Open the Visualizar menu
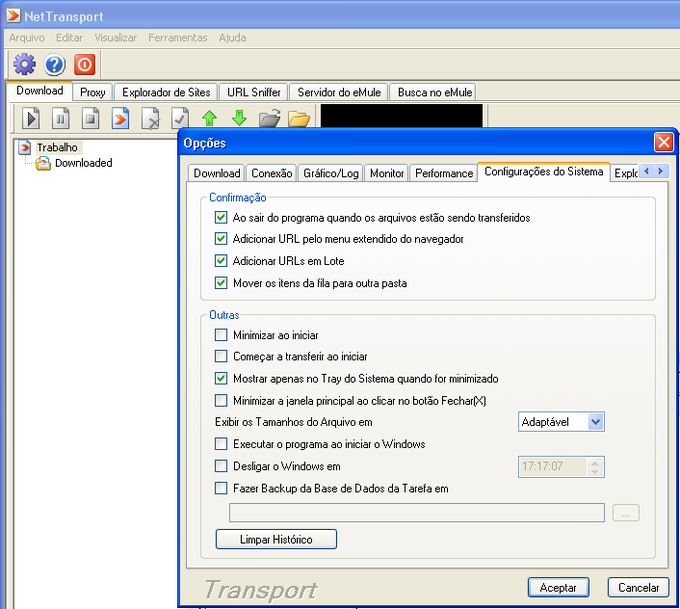680x609 pixels. [x=116, y=38]
